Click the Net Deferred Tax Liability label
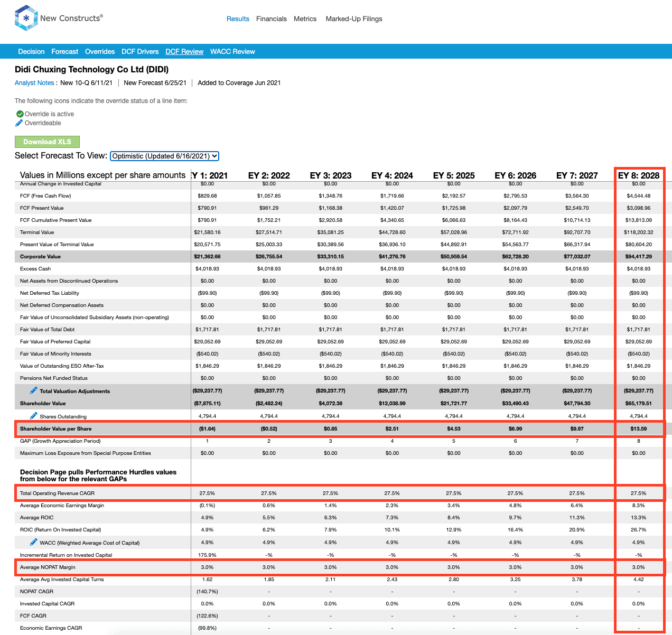The height and width of the screenshot is (635, 672). (x=50, y=293)
